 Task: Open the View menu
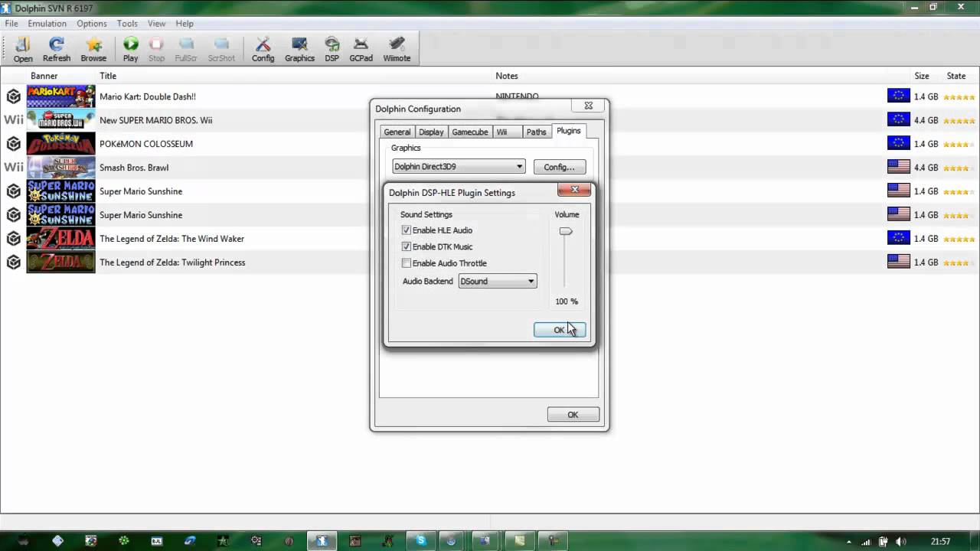pyautogui.click(x=156, y=24)
